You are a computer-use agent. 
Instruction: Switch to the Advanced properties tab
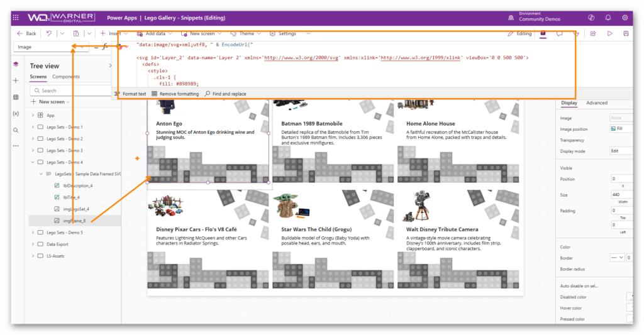click(596, 103)
